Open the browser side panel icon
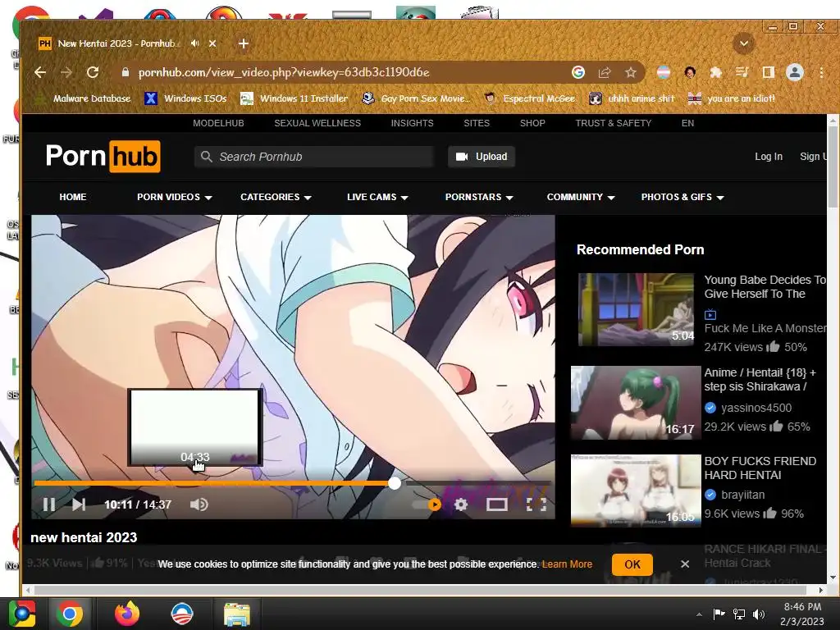 [768, 72]
